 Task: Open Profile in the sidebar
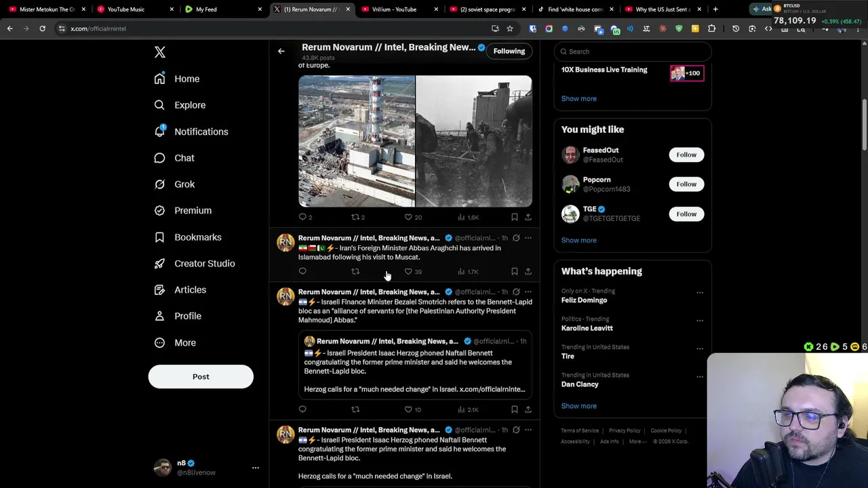177,316
